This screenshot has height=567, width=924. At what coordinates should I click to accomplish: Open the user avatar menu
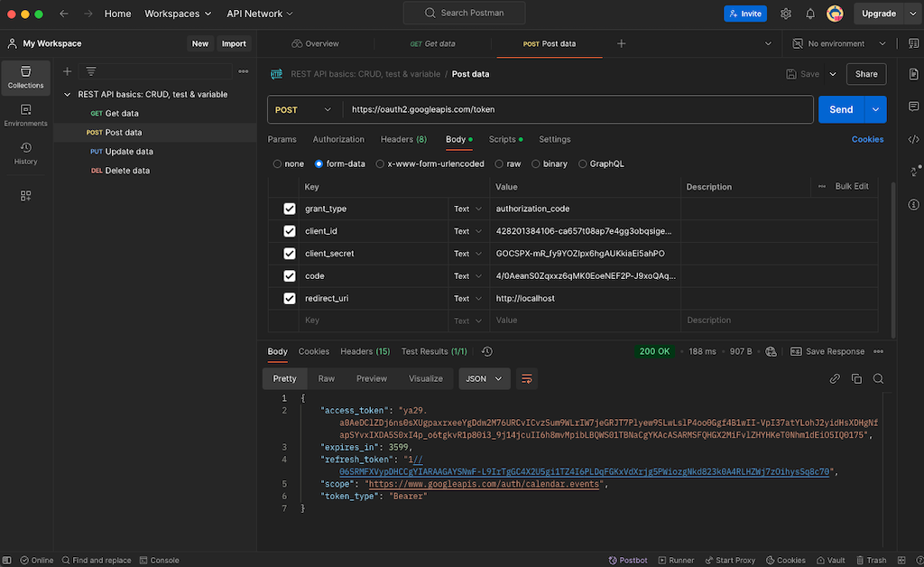pyautogui.click(x=835, y=14)
